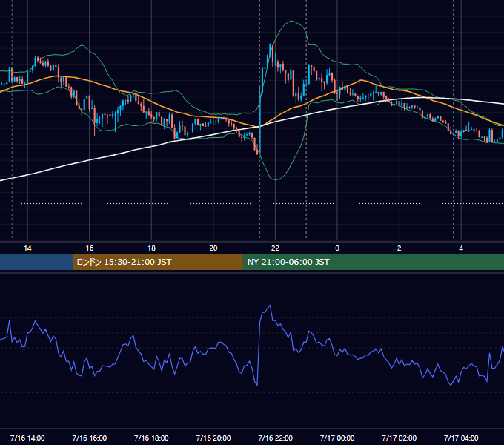This screenshot has width=504, height=445.
Task: Click the 7/17 04:00 date label
Action: [x=461, y=438]
